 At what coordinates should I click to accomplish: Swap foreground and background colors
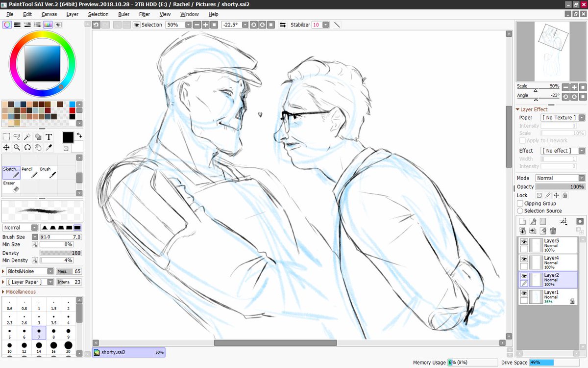pyautogui.click(x=79, y=135)
